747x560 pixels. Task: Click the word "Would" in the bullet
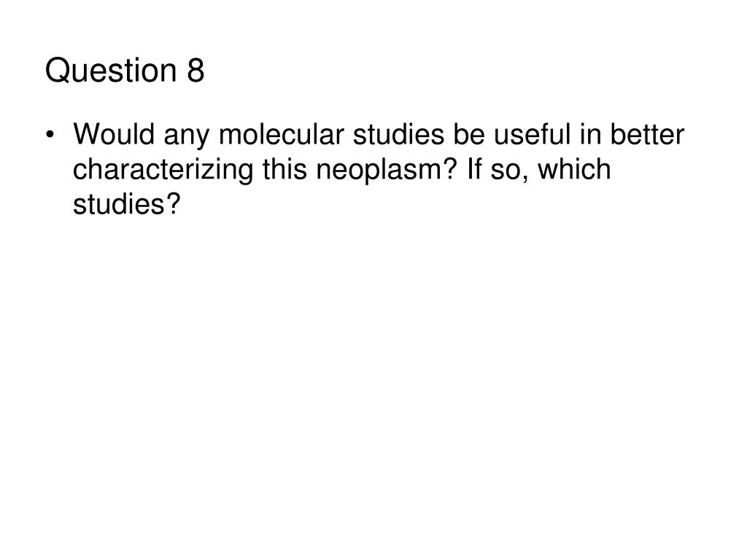click(x=114, y=134)
